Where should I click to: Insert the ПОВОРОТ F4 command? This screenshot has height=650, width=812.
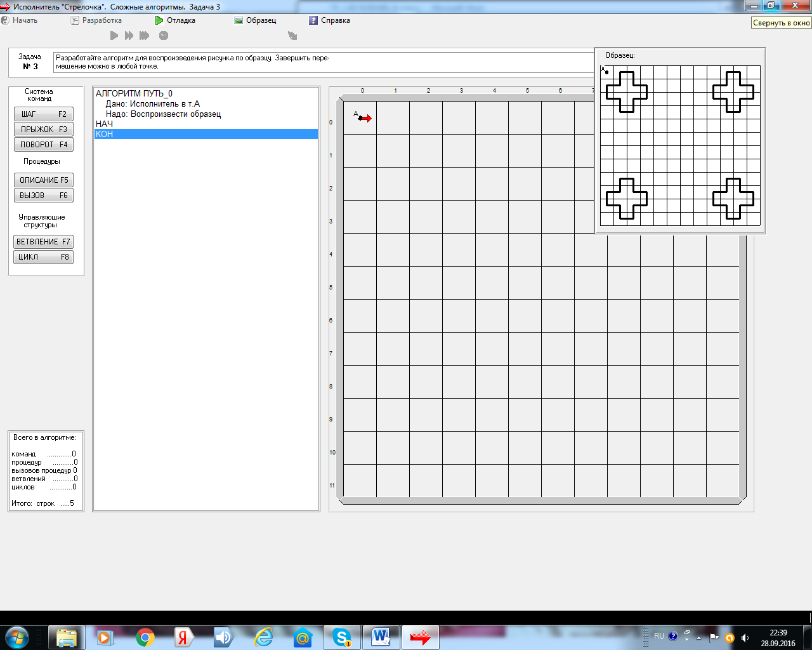click(44, 145)
